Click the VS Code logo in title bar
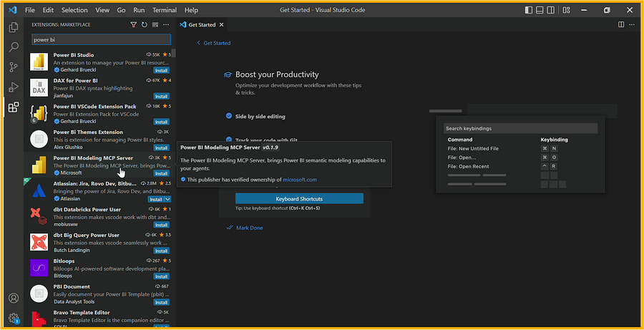The image size is (644, 330). point(12,10)
